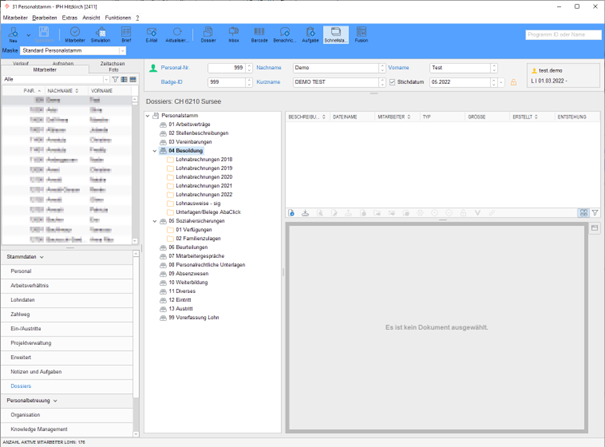Open Notizen und Aufgaben in sidebar
This screenshot has width=605, height=447.
click(x=36, y=371)
